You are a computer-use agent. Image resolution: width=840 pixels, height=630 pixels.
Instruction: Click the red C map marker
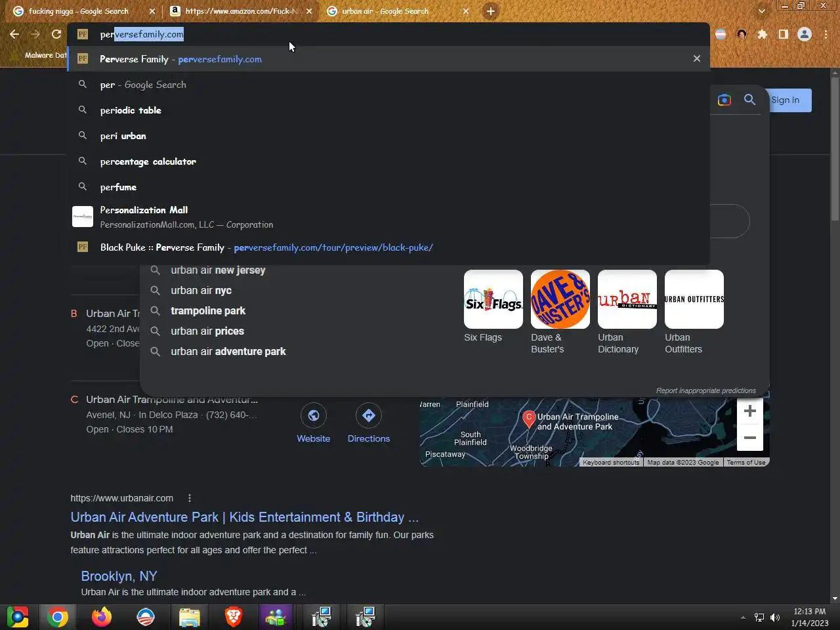(529, 419)
